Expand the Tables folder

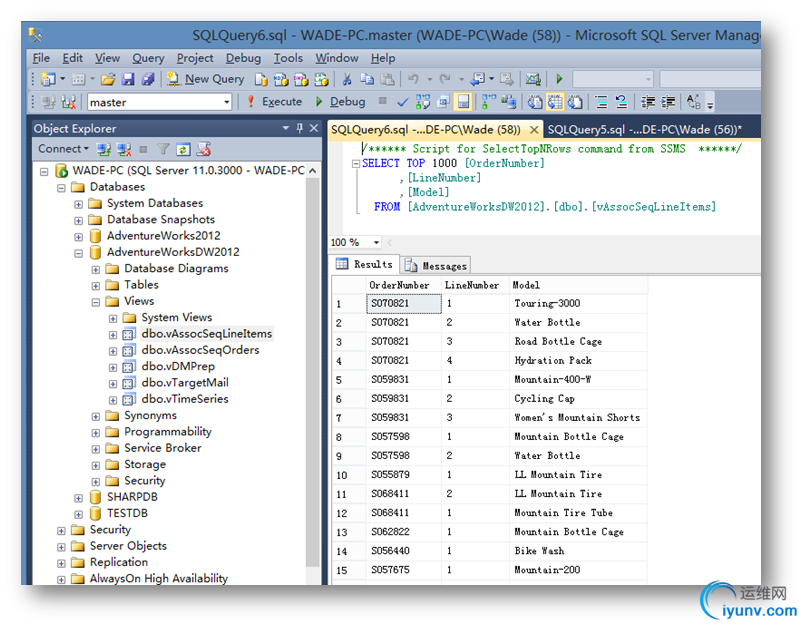[96, 285]
